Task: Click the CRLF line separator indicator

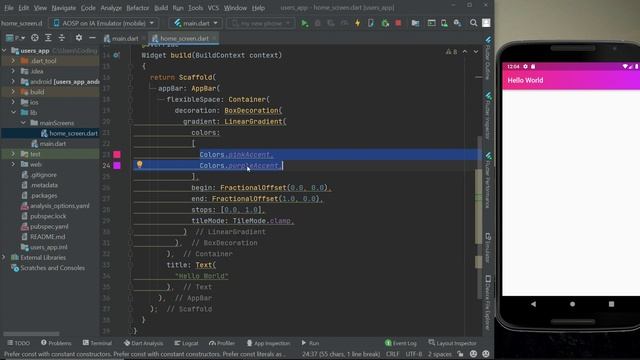Action: coord(393,354)
